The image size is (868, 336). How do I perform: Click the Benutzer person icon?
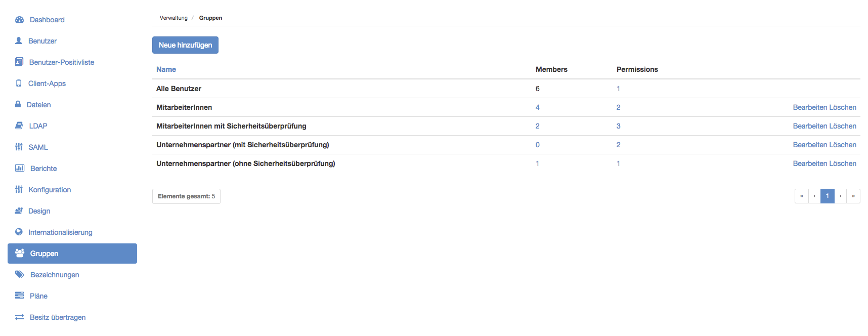pos(19,41)
